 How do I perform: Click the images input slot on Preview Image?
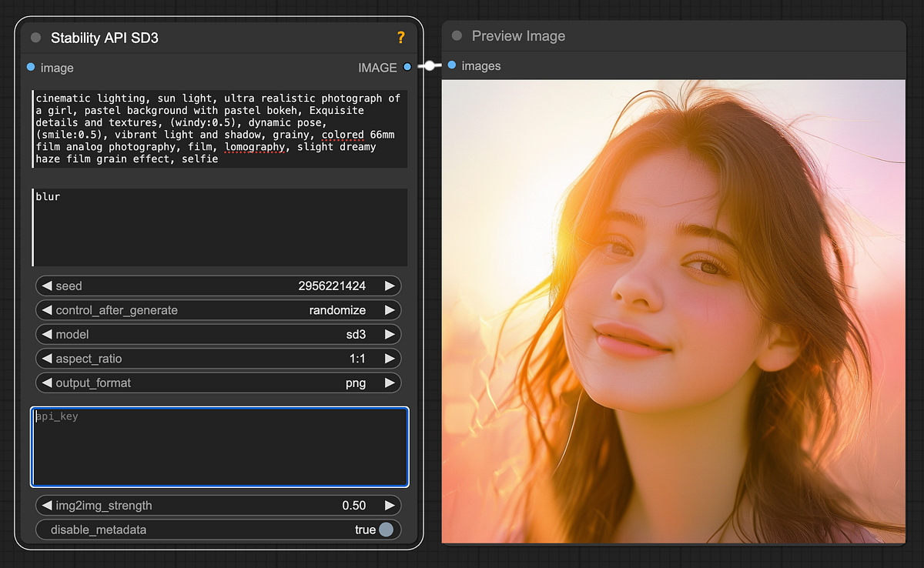pos(450,66)
